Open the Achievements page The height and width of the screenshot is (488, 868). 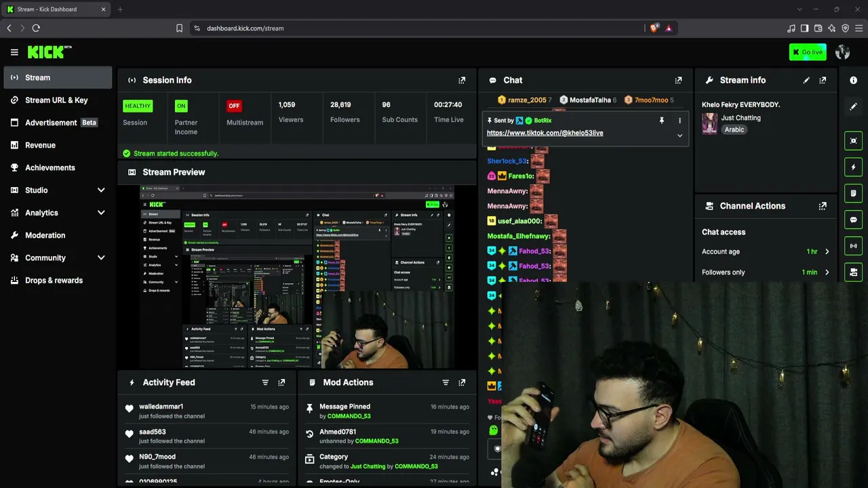(58, 167)
